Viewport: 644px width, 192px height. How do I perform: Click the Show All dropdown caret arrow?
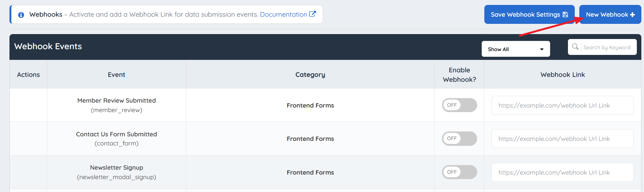coord(542,50)
